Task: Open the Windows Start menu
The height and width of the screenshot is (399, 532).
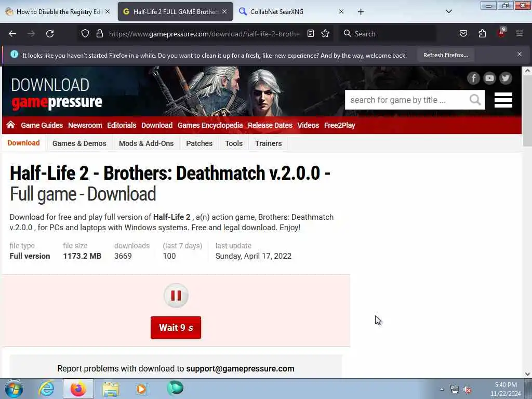Action: (14, 389)
